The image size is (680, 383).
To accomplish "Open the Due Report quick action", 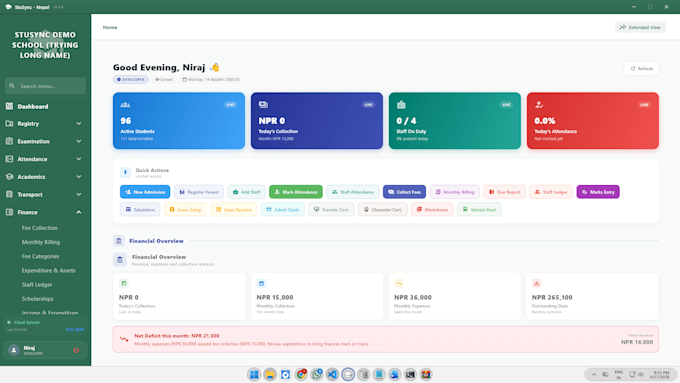I will click(x=504, y=192).
